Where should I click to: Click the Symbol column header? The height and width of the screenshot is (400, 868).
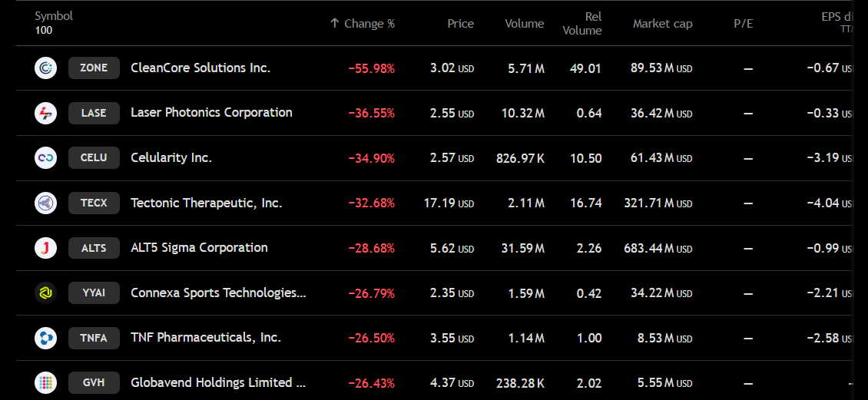click(x=54, y=17)
